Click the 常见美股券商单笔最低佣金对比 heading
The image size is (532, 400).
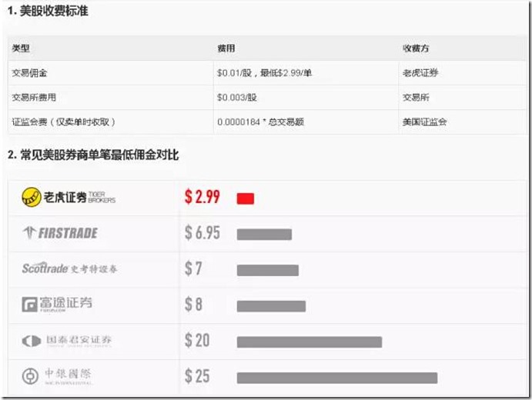click(93, 156)
